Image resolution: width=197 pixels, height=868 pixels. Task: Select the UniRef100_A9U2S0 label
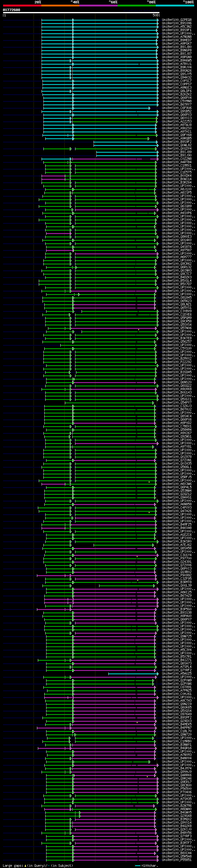coord(177,128)
